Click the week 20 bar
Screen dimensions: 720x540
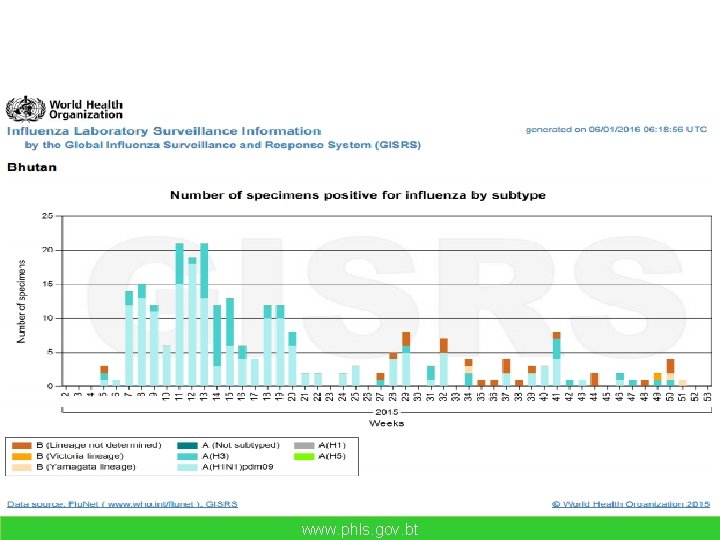pos(292,359)
